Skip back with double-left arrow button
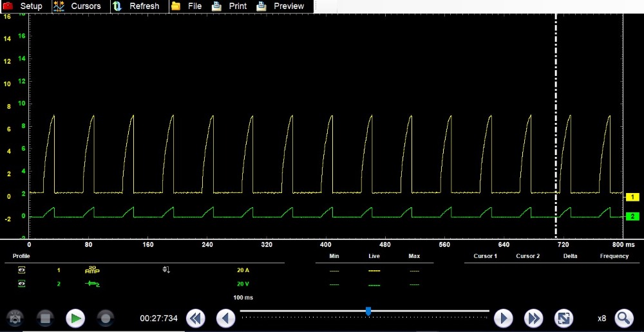Image resolution: width=644 pixels, height=332 pixels. click(x=196, y=318)
